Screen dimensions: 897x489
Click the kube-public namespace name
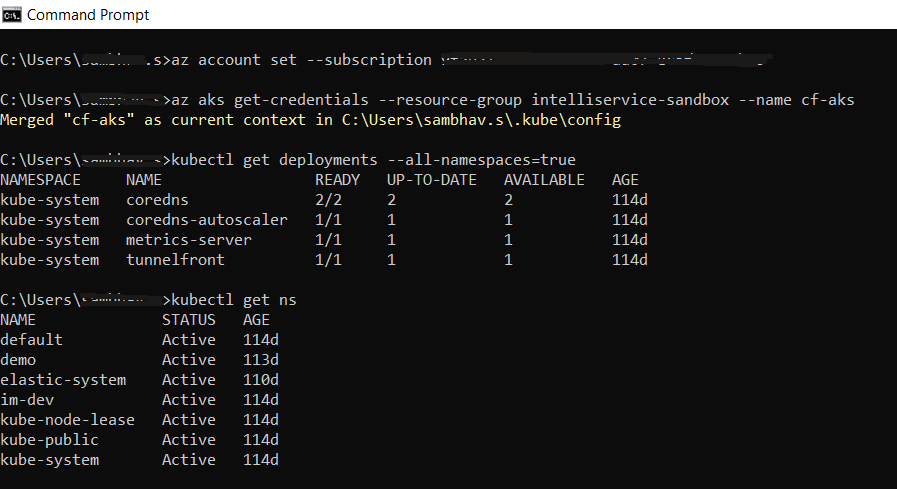pyautogui.click(x=50, y=440)
